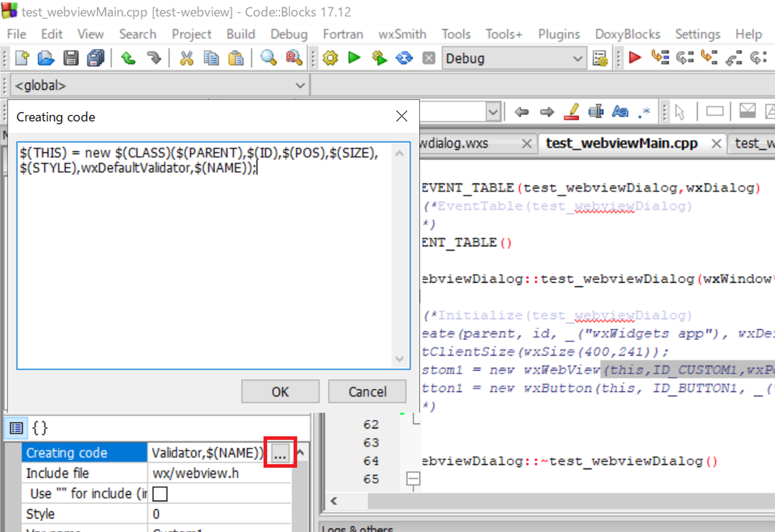Viewport: 775px width, 532px height.
Task: Click the Aa match-case icon
Action: tap(620, 110)
